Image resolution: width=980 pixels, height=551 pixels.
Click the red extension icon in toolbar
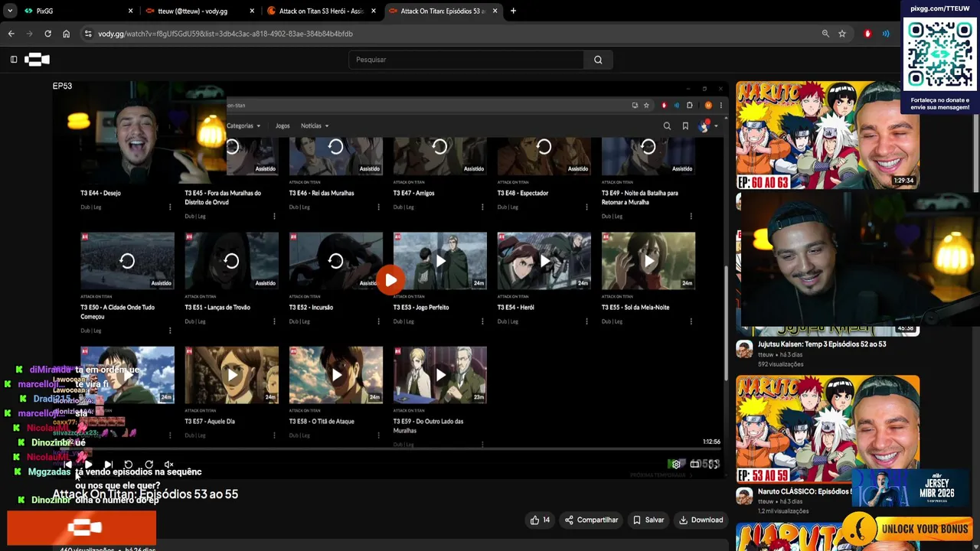point(867,34)
